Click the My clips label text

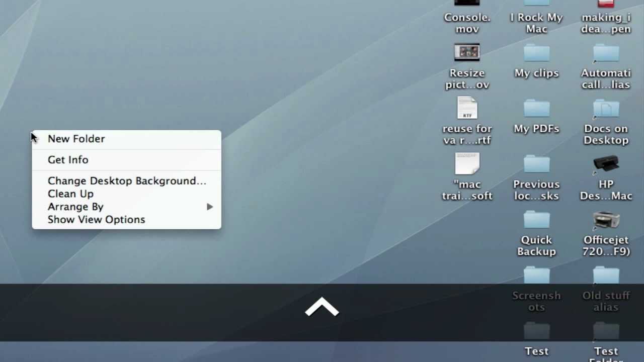[x=536, y=73]
